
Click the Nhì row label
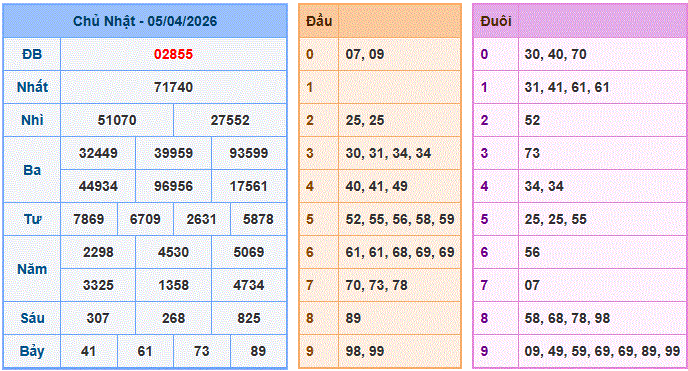pos(32,120)
